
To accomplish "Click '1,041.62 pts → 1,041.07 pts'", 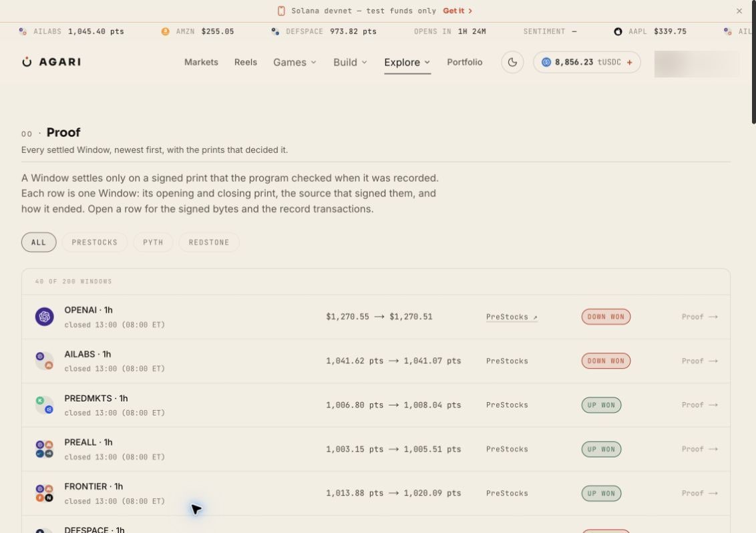I will pos(393,361).
